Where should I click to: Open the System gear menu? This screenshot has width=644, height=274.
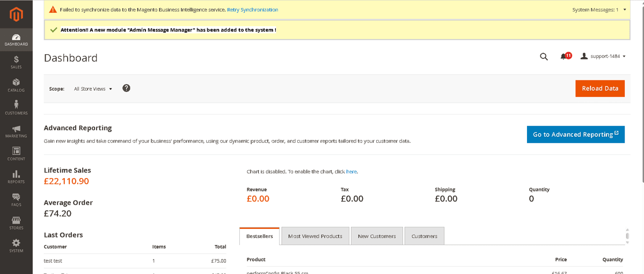click(16, 246)
